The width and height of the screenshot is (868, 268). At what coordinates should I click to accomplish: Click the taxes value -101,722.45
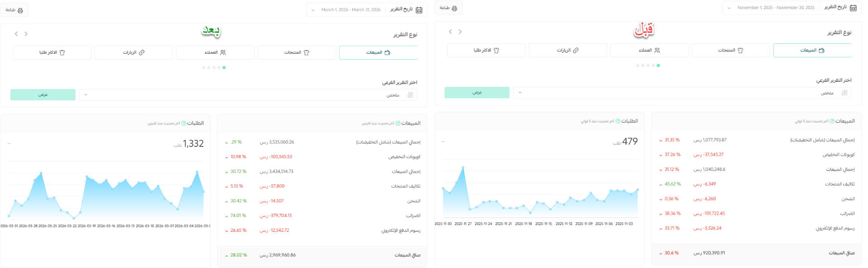click(x=714, y=213)
